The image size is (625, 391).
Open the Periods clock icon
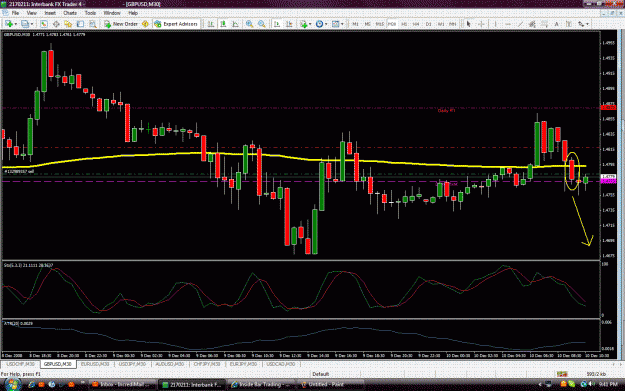click(319, 24)
